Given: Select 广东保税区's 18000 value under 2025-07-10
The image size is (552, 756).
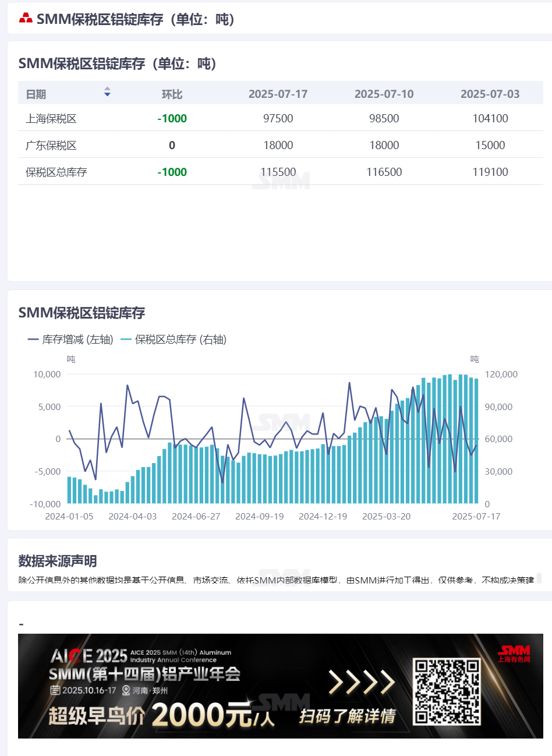Looking at the screenshot, I should (384, 146).
